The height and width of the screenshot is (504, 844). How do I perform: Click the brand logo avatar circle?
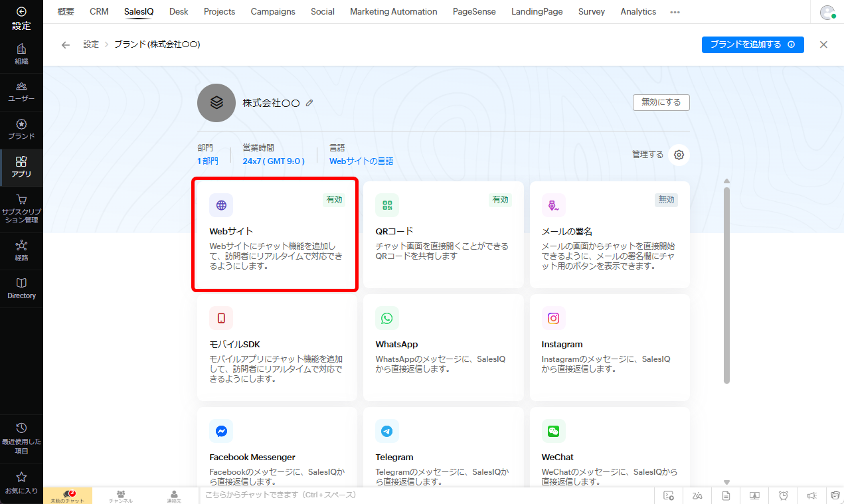point(216,103)
